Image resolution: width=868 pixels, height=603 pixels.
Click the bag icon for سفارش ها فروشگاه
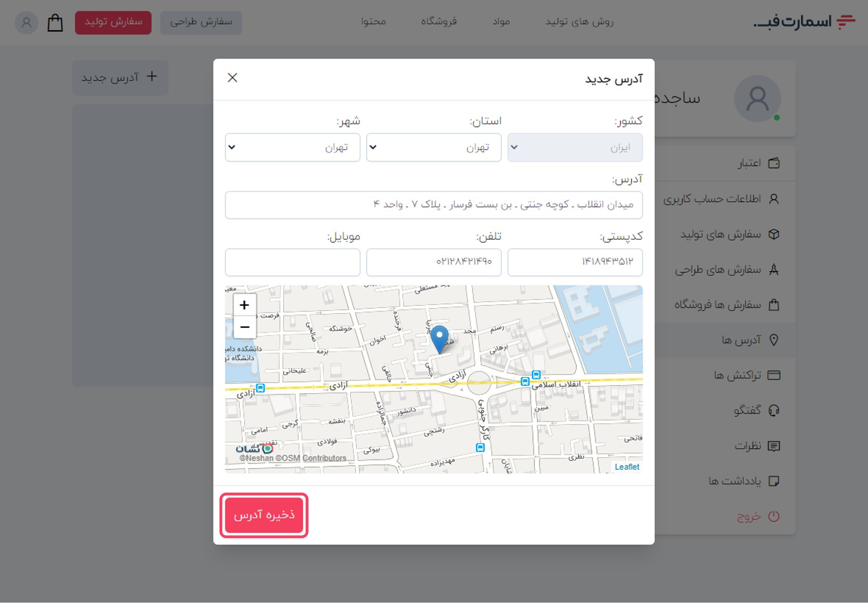[x=774, y=305]
